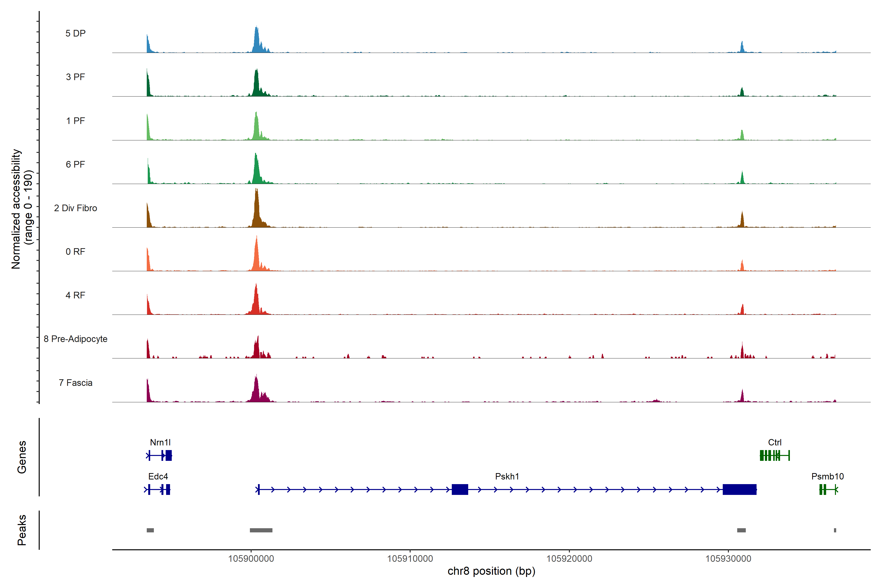The image size is (882, 588).
Task: Click the chr8 position axis title
Action: pos(491,571)
